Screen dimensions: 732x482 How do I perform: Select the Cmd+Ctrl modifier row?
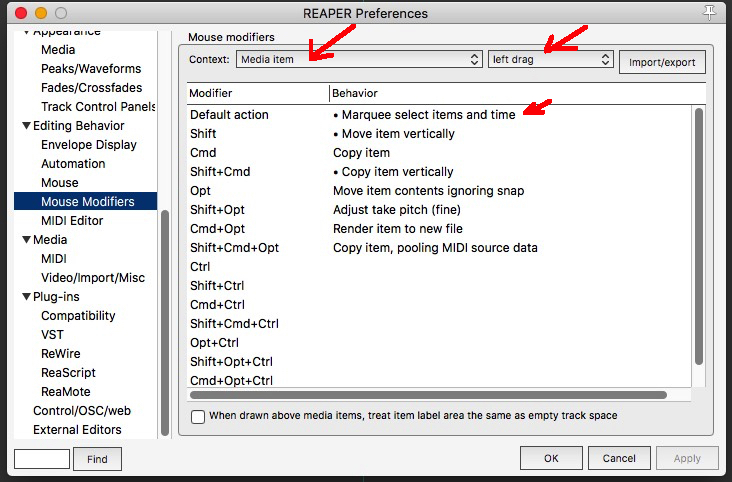[439, 305]
